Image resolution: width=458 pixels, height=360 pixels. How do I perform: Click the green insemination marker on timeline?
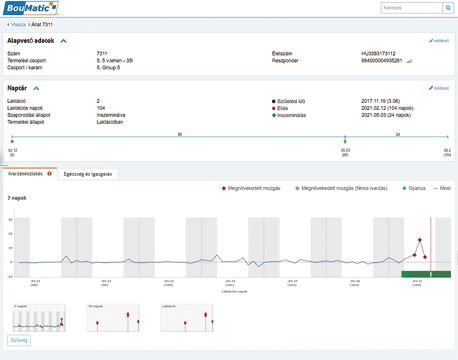345,141
